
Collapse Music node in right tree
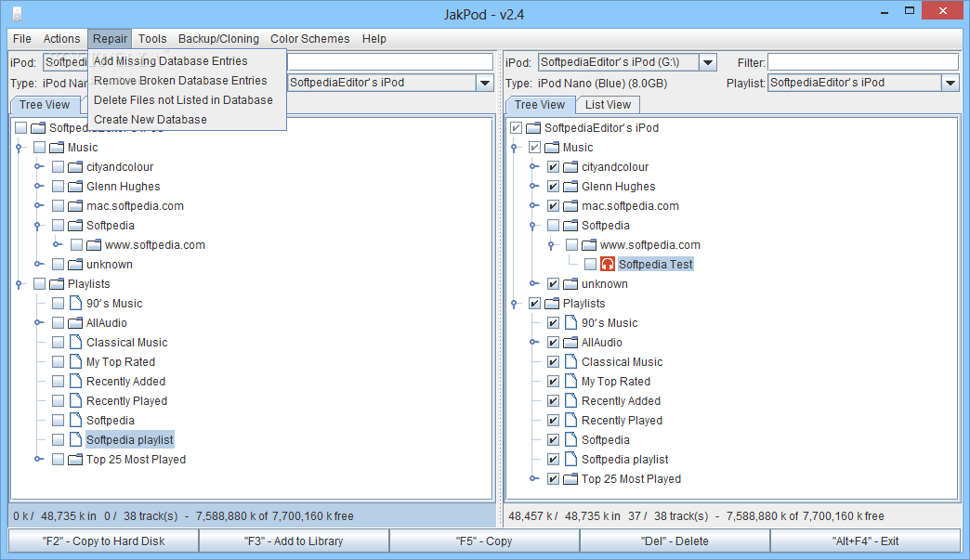tap(514, 148)
